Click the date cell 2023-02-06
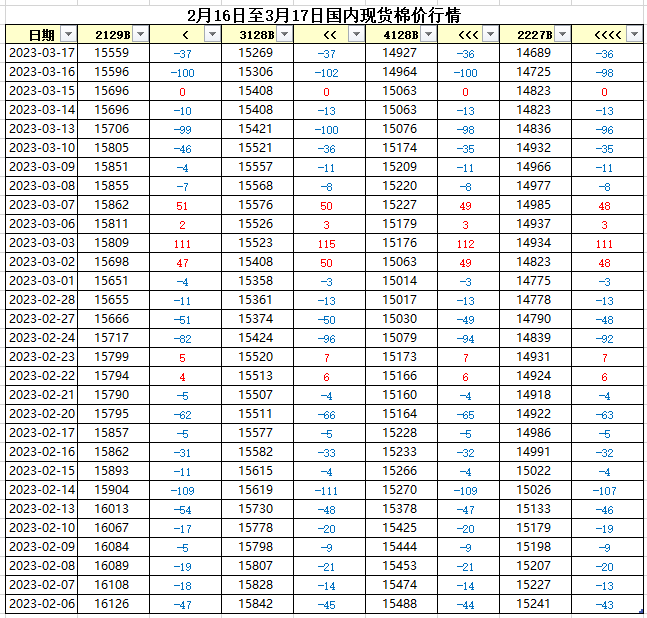 coord(41,605)
